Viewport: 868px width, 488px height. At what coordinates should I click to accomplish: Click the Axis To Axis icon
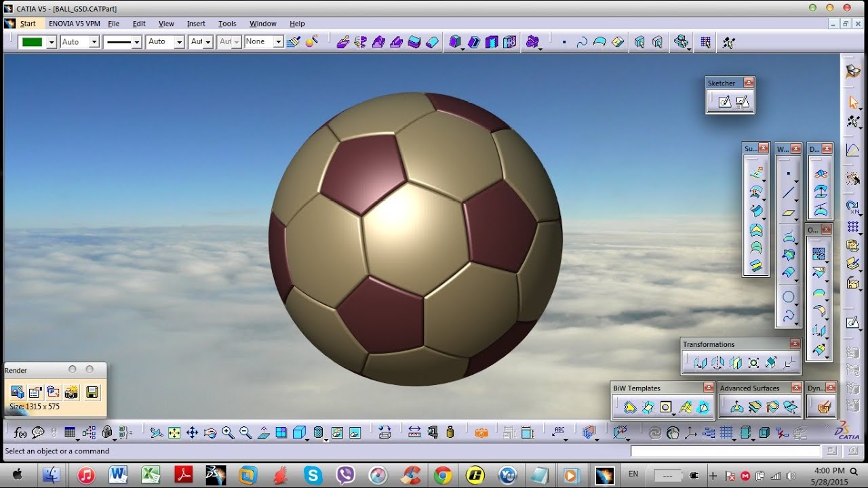point(789,363)
